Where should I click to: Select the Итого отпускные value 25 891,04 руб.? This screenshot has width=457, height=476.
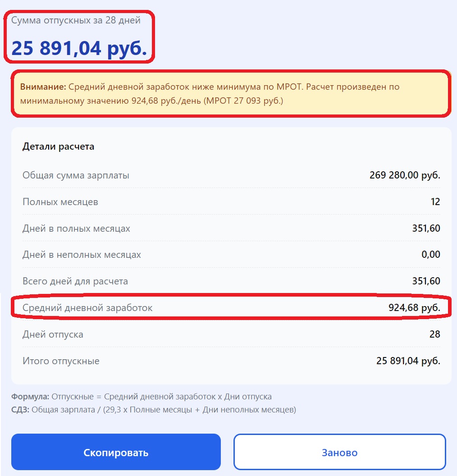tap(407, 360)
